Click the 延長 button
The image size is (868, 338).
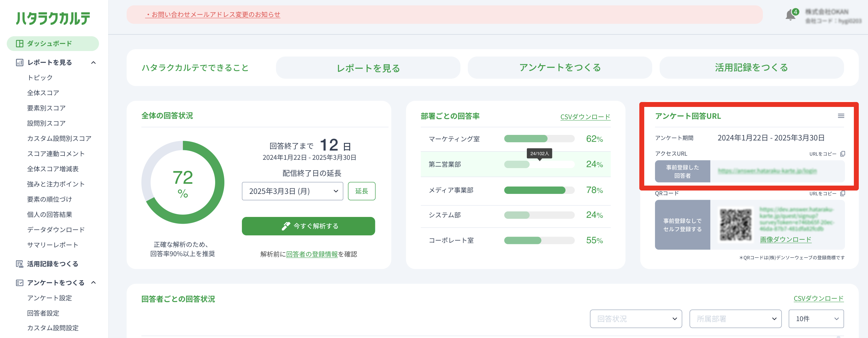click(361, 191)
